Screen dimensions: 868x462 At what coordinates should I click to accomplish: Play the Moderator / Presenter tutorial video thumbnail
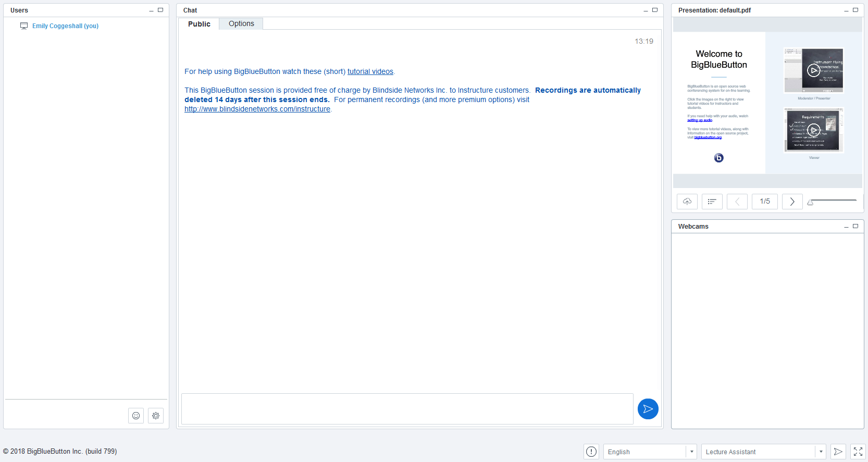pyautogui.click(x=814, y=70)
